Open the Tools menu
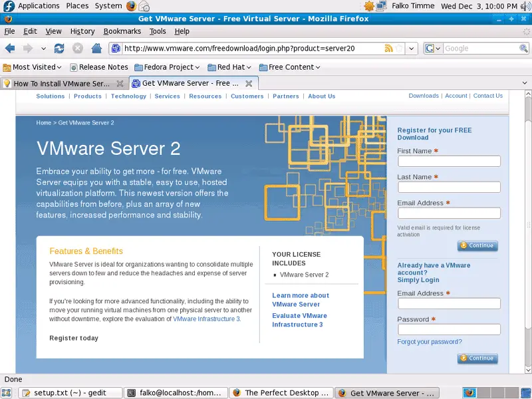Image resolution: width=532 pixels, height=399 pixels. tap(158, 31)
